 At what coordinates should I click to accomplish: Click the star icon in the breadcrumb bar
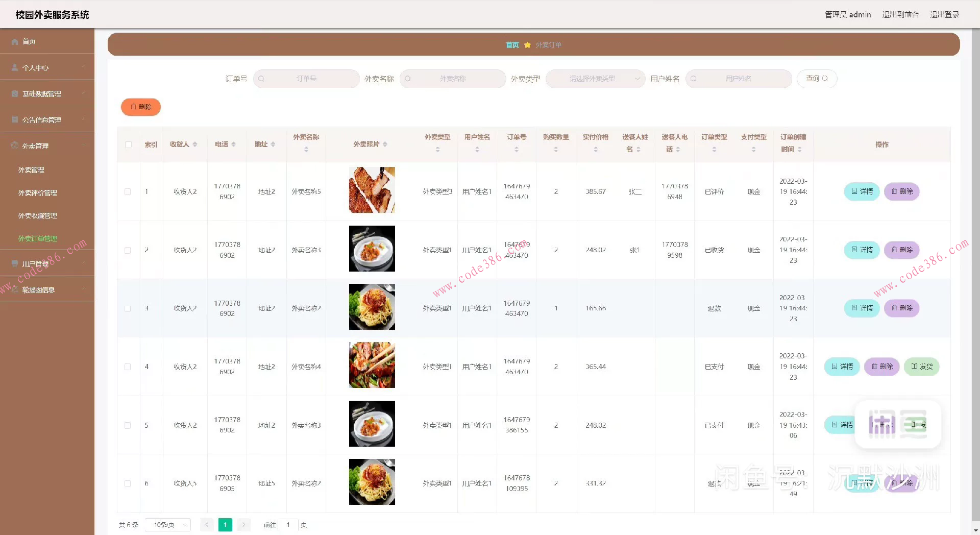tap(527, 45)
